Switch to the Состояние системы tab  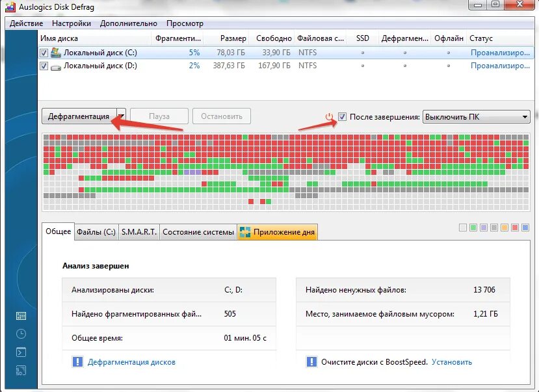click(x=198, y=232)
